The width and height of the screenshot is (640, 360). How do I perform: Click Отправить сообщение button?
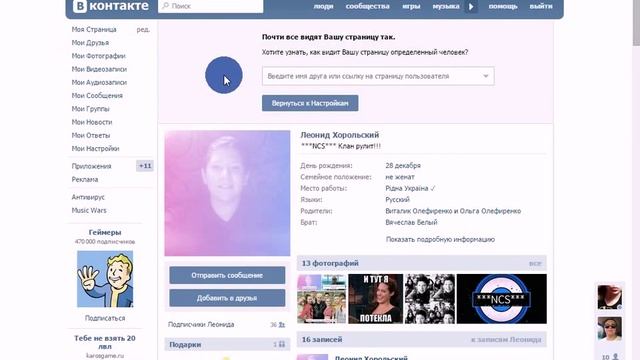(x=227, y=276)
